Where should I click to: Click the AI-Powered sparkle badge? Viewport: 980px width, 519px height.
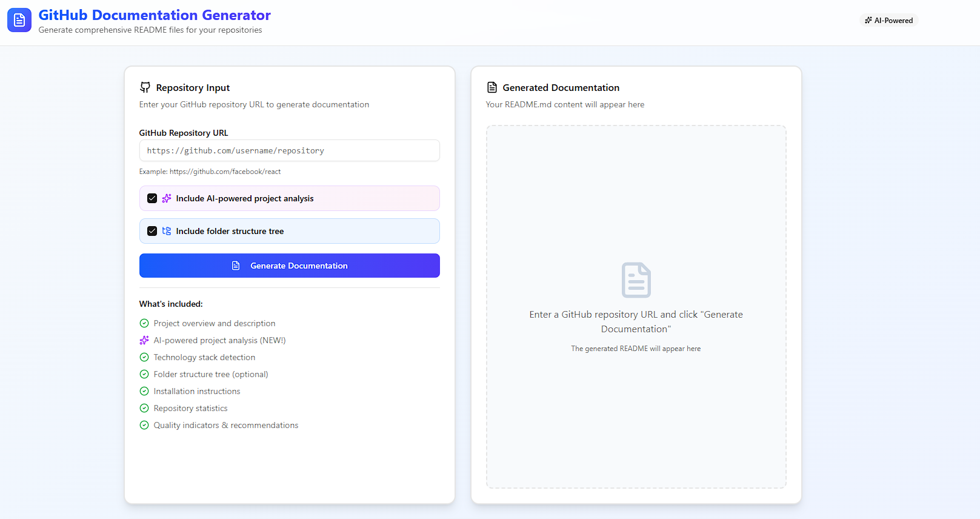(x=889, y=20)
